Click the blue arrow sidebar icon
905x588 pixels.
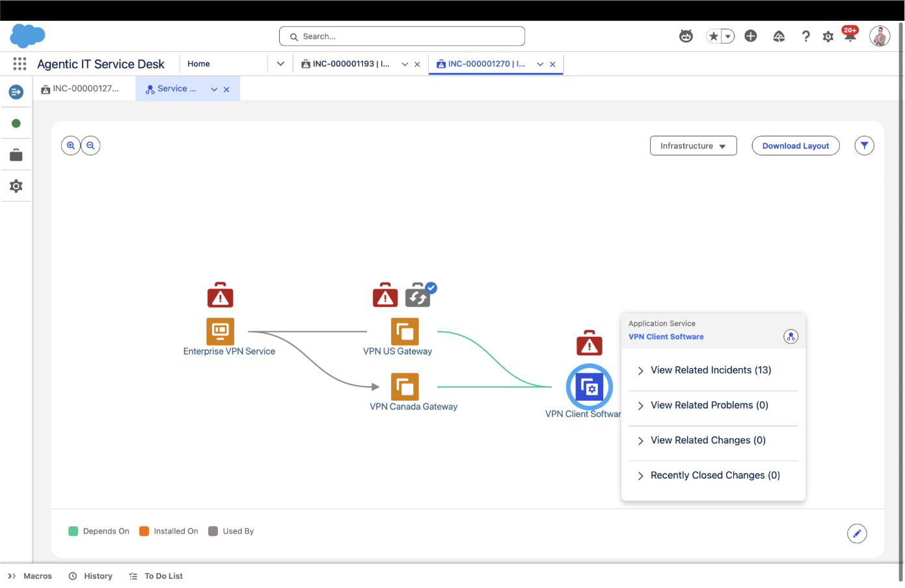[x=16, y=92]
